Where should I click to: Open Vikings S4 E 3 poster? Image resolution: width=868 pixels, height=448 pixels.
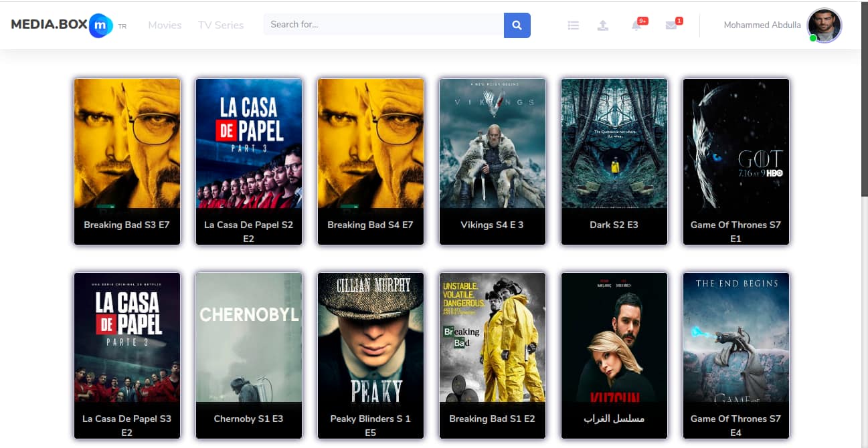[x=493, y=143]
